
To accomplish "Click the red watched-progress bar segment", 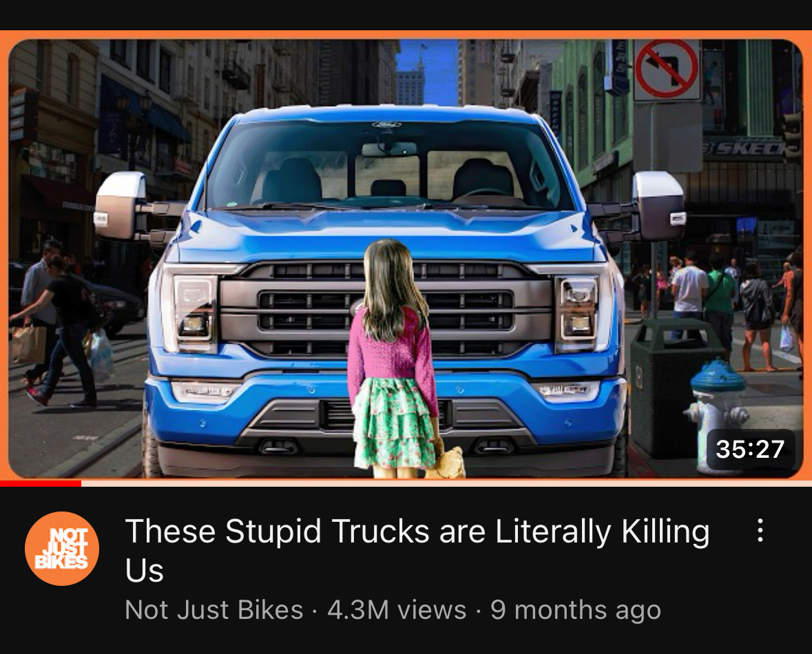I will tap(41, 484).
